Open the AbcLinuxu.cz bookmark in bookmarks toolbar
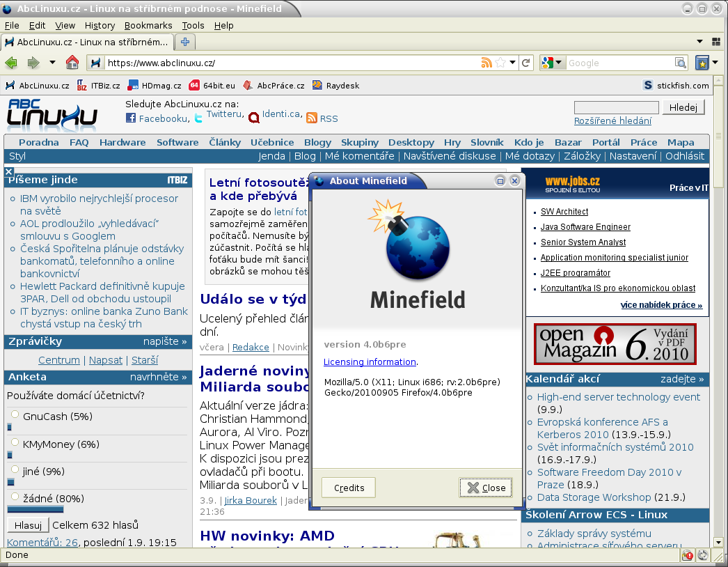Screen dimensions: 728x567 (37, 86)
